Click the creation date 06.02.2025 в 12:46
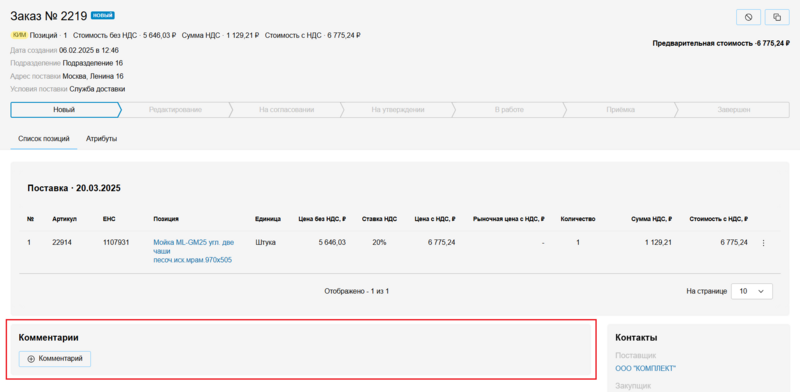 [x=89, y=51]
